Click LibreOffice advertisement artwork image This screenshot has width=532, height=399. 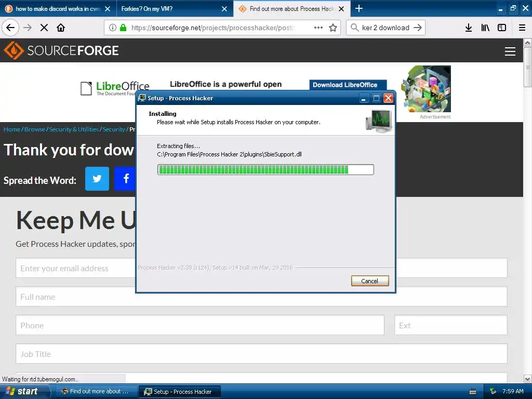[426, 89]
